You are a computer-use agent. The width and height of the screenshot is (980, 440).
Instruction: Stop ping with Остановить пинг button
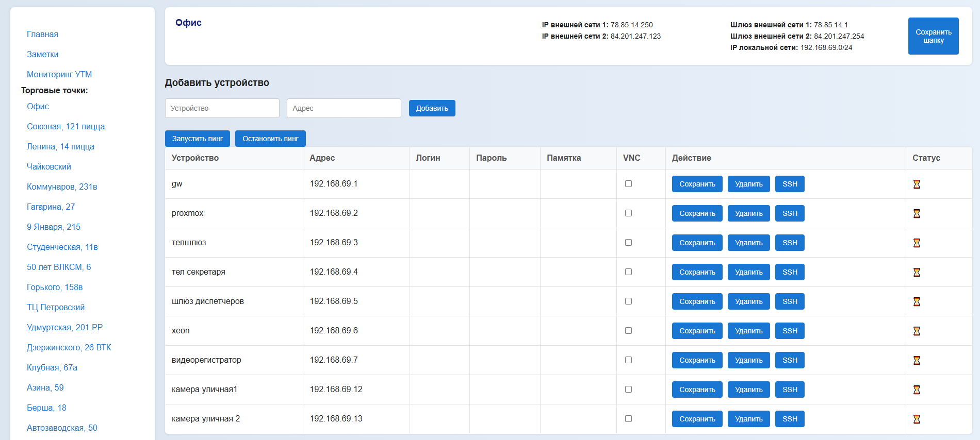click(270, 139)
